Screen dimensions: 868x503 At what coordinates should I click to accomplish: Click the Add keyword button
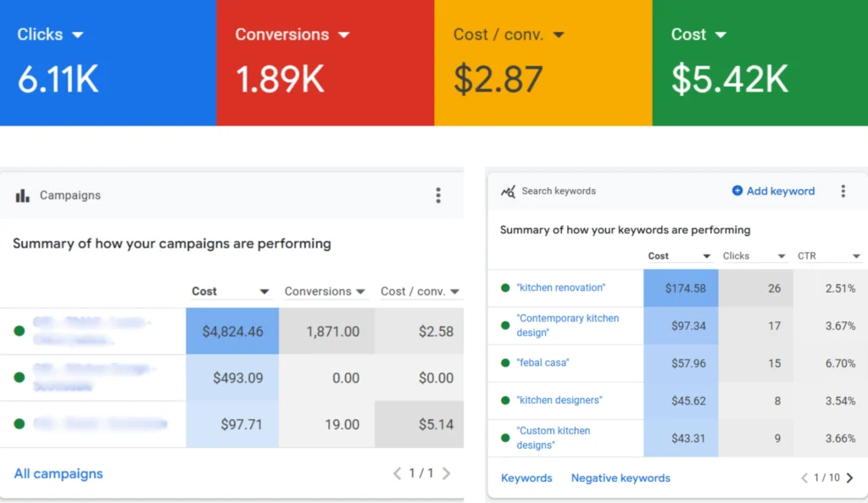coord(773,192)
